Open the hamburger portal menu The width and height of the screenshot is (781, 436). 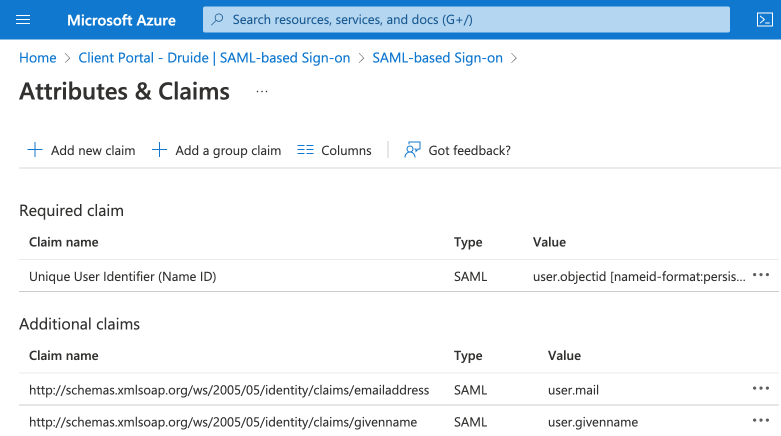pos(24,20)
